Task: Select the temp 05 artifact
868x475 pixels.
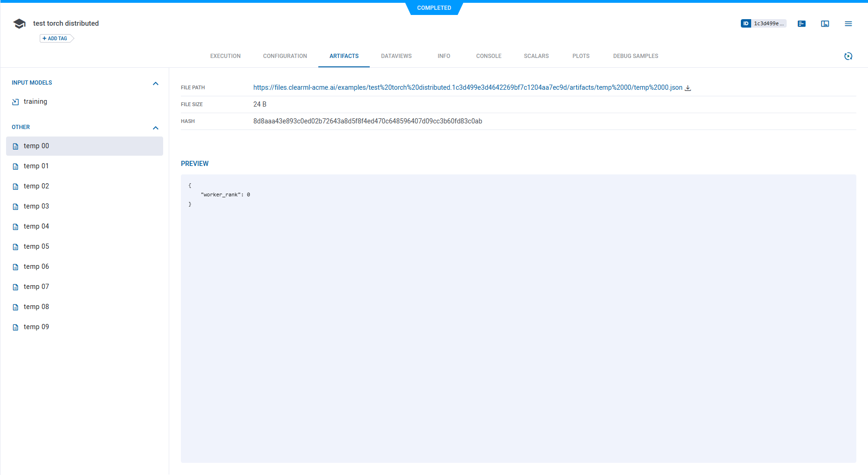Action: [x=36, y=246]
